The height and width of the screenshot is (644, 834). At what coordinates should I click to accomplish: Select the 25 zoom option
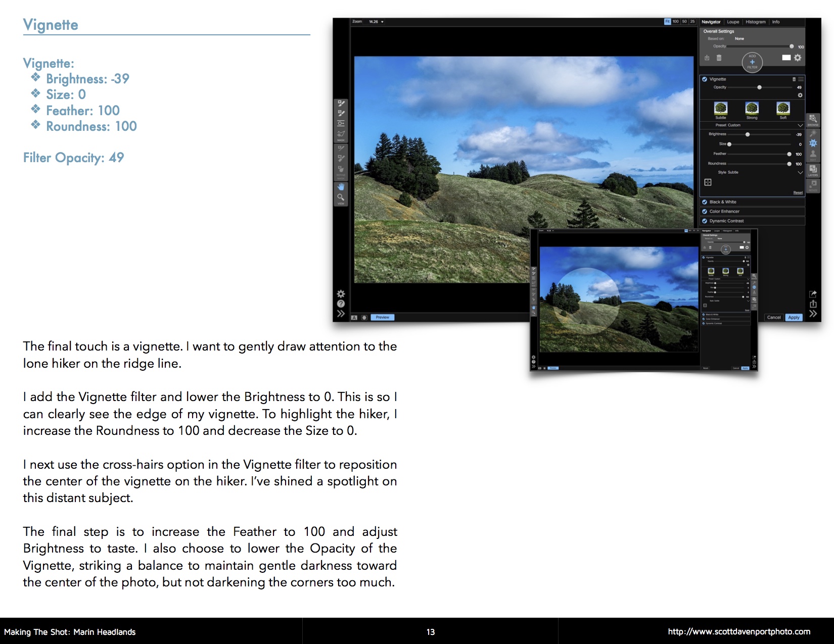point(692,22)
